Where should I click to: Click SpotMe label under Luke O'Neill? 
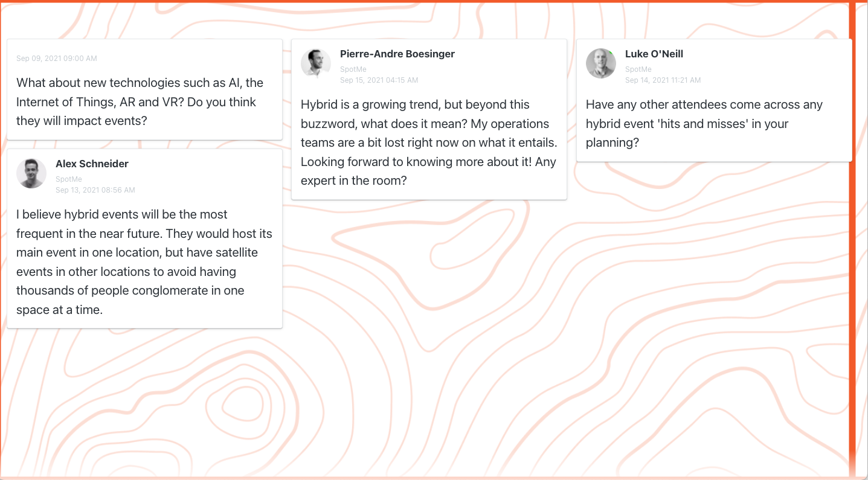click(638, 69)
